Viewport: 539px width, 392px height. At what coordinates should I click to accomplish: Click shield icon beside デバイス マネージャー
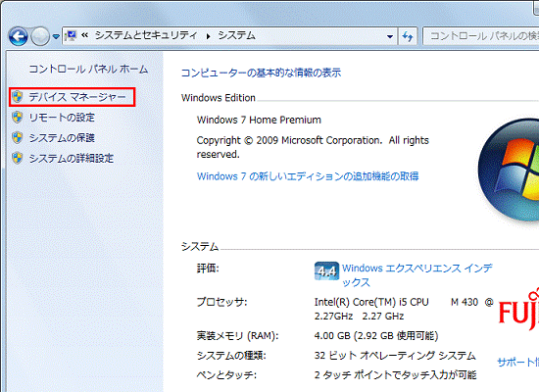(18, 97)
